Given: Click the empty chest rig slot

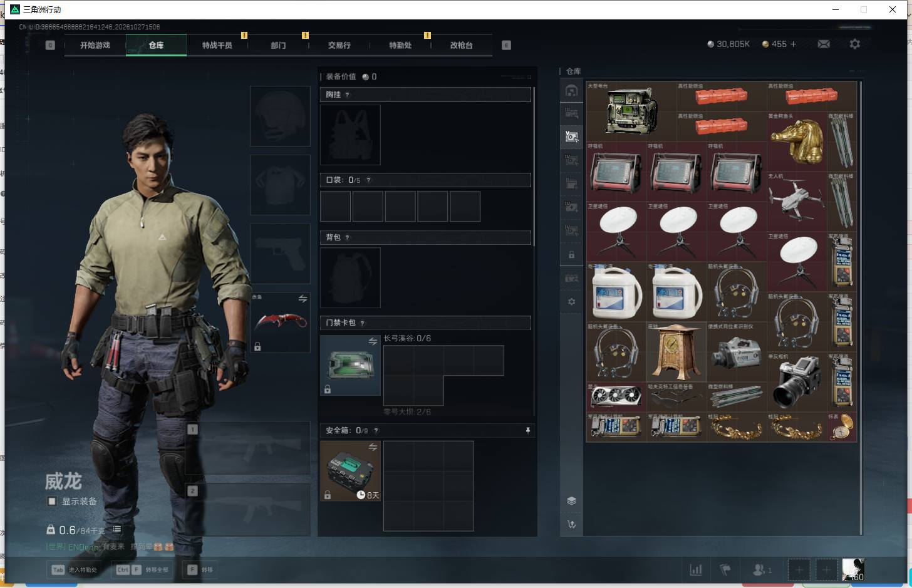Looking at the screenshot, I should 350,135.
